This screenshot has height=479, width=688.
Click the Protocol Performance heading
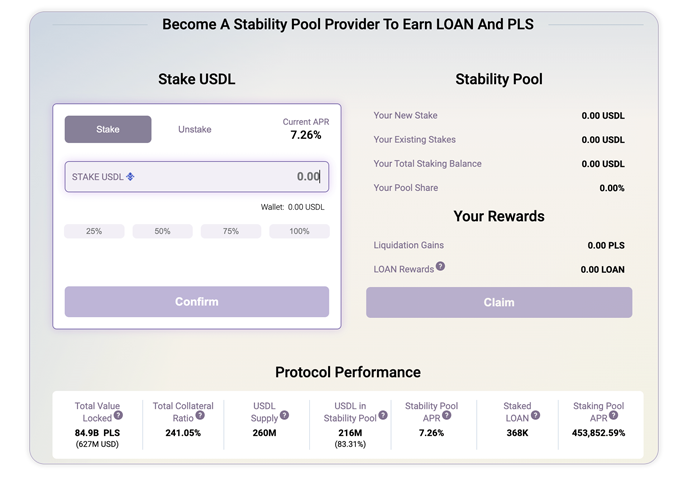click(x=348, y=372)
